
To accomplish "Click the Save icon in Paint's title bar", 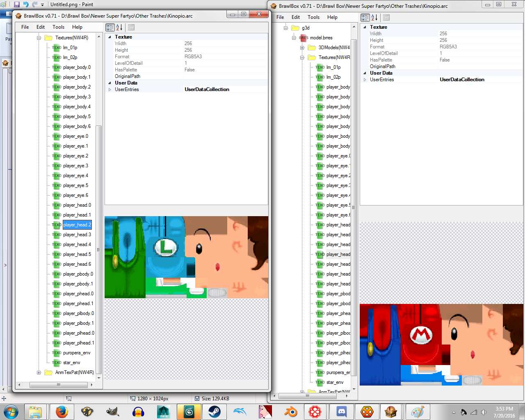I will tap(17, 5).
